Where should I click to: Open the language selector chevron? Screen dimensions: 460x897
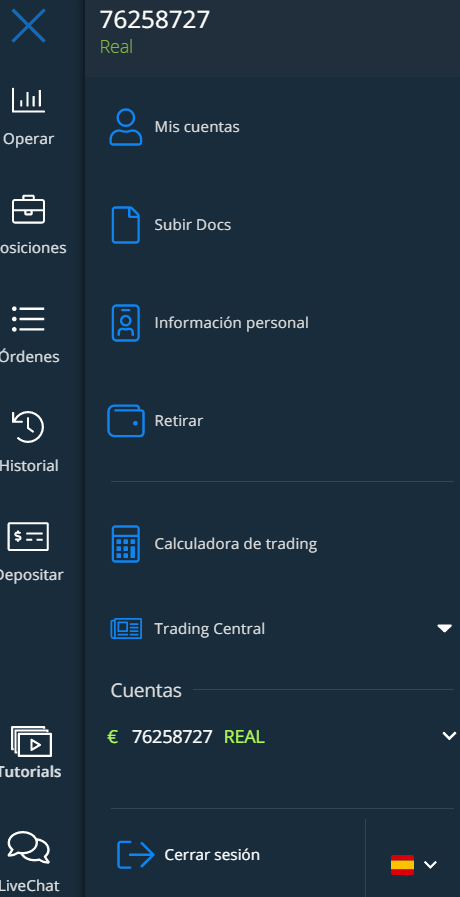430,864
